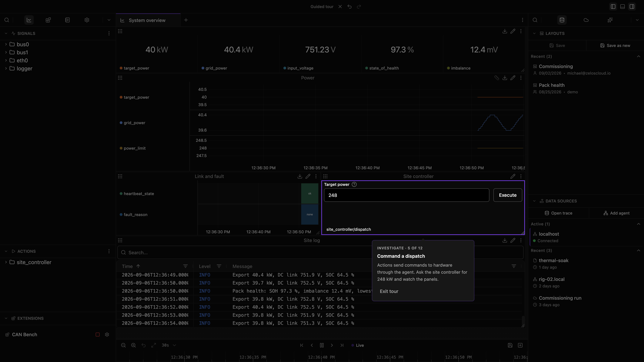Collapse the Active data sources group
Image resolution: width=644 pixels, height=362 pixels.
click(x=638, y=224)
